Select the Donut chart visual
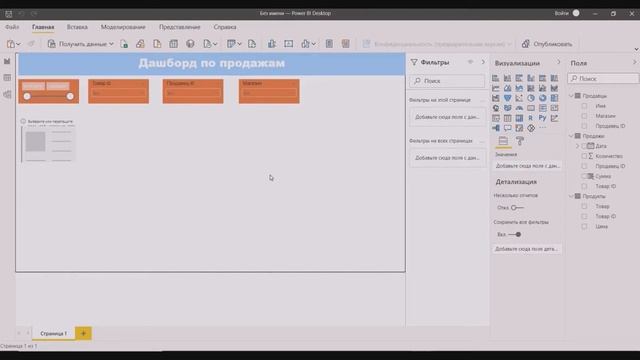 [542, 98]
